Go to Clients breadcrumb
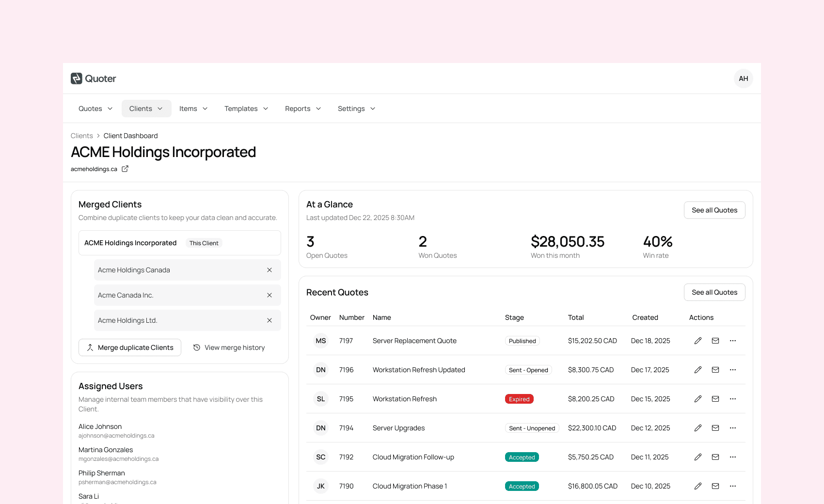This screenshot has width=824, height=504. pyautogui.click(x=81, y=136)
